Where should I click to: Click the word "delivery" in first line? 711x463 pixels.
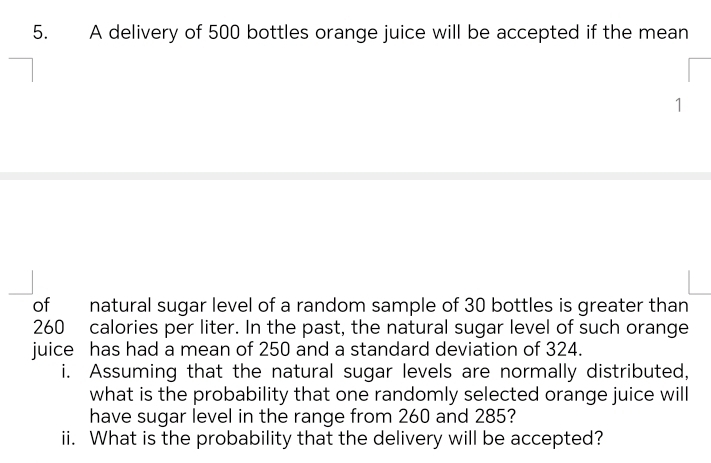pos(143,34)
